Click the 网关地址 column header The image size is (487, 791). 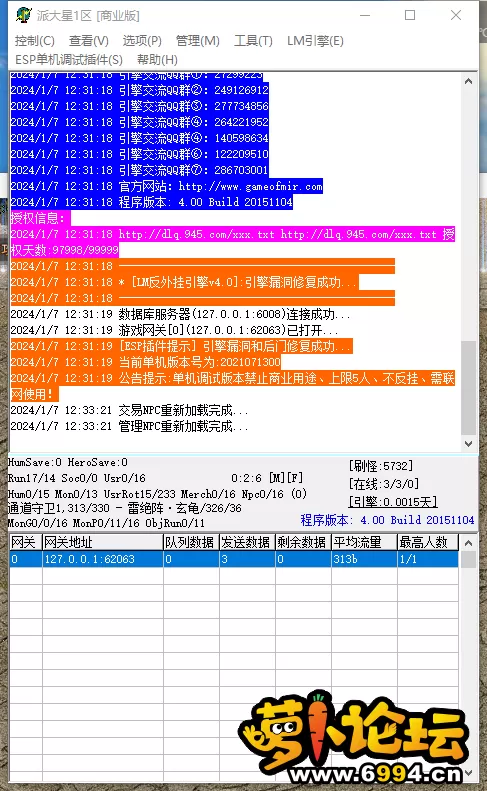(102, 542)
